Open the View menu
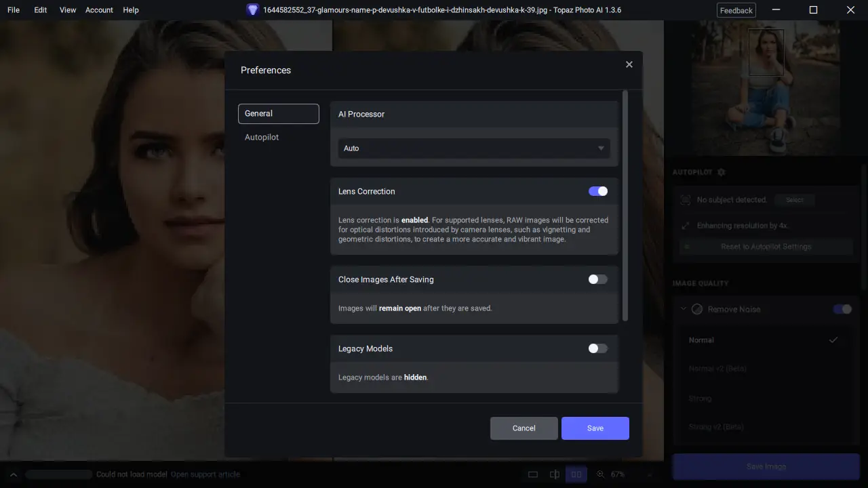The width and height of the screenshot is (868, 488). tap(68, 10)
